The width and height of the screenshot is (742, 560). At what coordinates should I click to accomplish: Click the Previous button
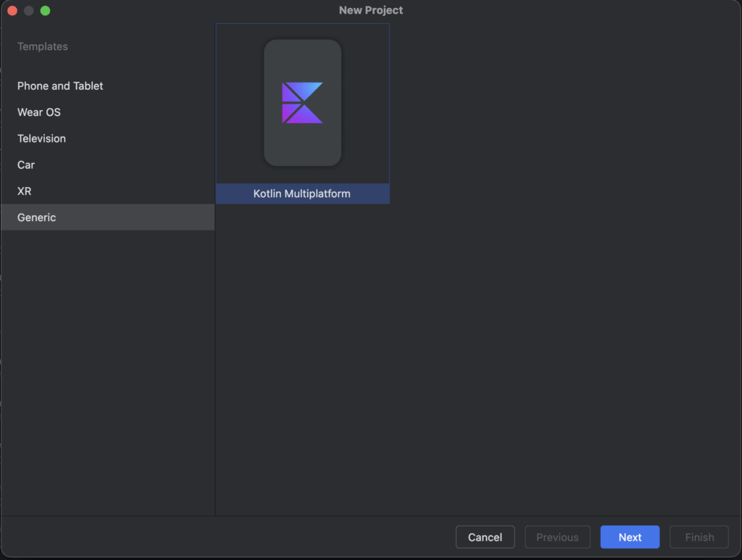pos(557,537)
